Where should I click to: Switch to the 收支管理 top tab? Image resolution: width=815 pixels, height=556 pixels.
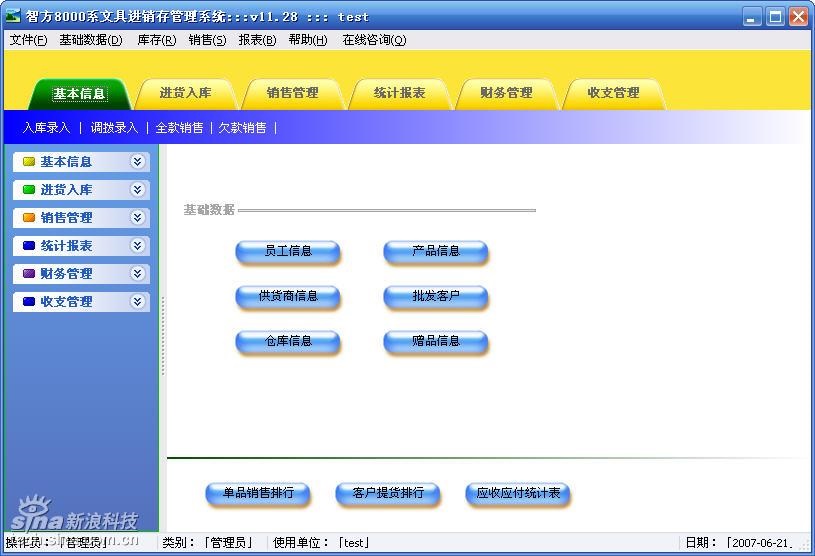613,94
